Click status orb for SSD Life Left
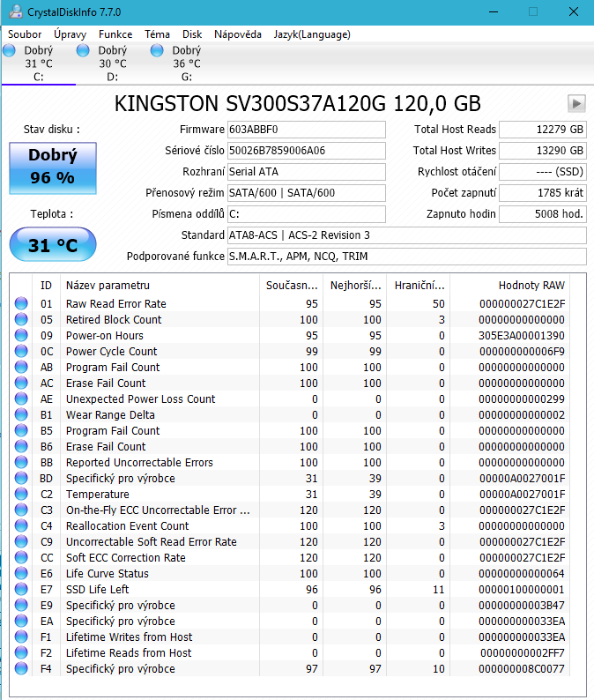The width and height of the screenshot is (594, 700). 21,589
